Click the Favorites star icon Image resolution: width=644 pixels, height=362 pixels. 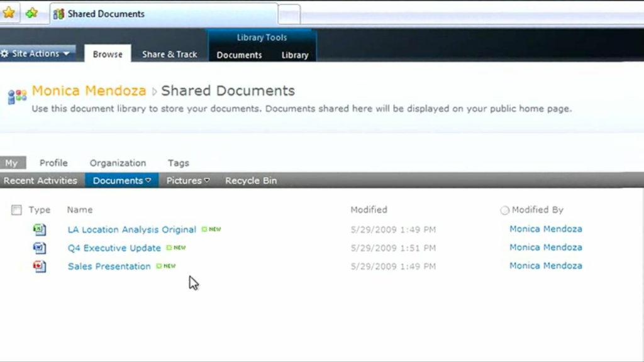[9, 13]
